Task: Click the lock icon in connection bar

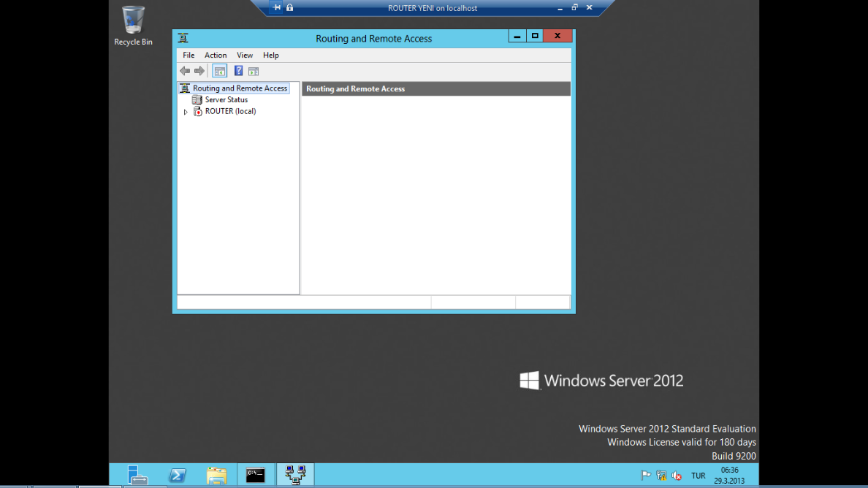Action: (x=289, y=8)
